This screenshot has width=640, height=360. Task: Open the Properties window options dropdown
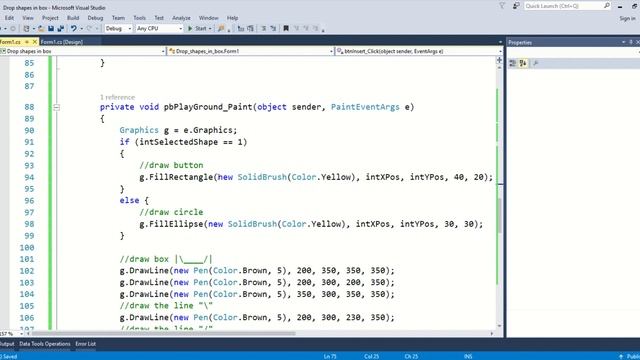click(624, 42)
